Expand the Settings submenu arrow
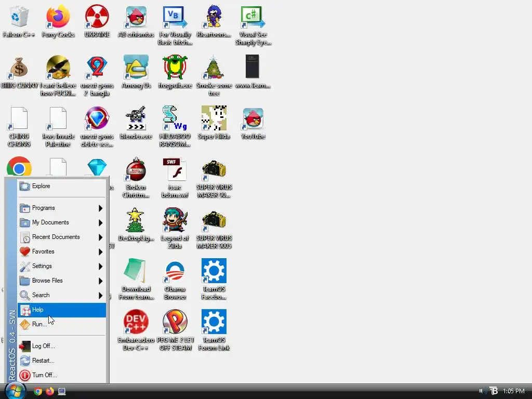532x399 pixels. (100, 267)
